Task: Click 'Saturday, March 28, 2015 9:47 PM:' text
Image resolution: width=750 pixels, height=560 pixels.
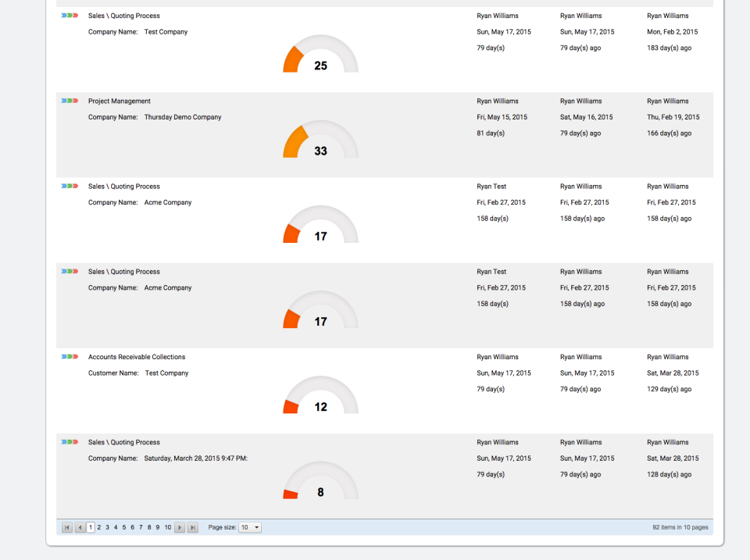Action: [x=195, y=458]
